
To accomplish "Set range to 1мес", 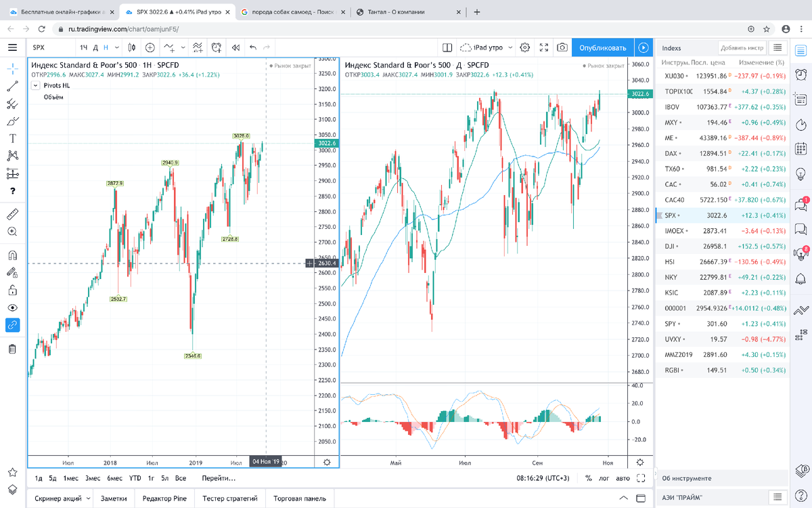I will [71, 478].
